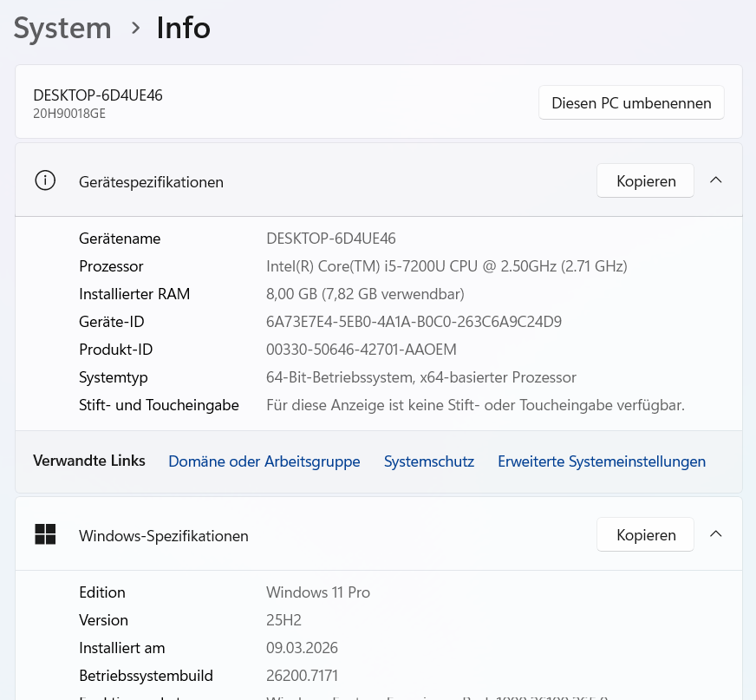Collapse the Gerätespezifikationen section chevron

pos(716,180)
